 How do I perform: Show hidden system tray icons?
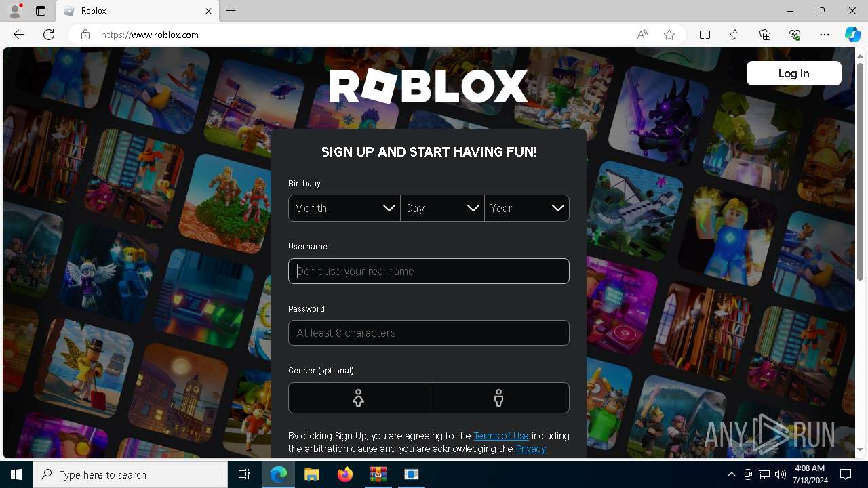731,474
